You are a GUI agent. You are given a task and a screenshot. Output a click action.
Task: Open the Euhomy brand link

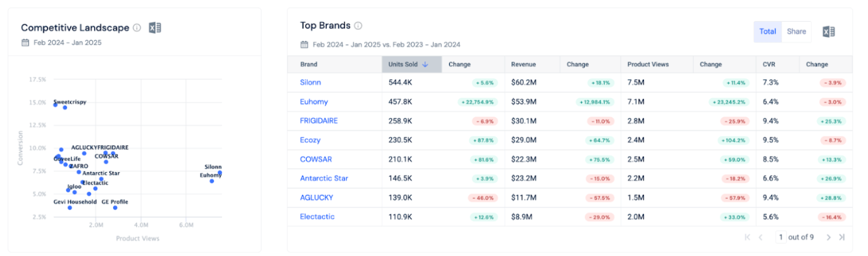coord(312,102)
